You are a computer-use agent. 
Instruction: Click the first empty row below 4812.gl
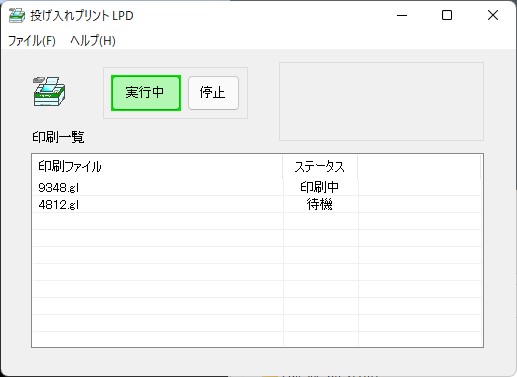[257, 221]
